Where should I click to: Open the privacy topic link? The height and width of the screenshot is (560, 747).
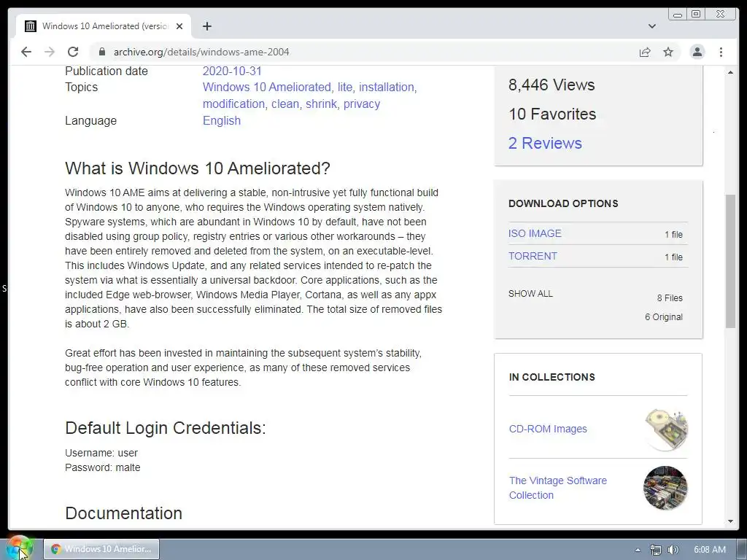coord(362,104)
